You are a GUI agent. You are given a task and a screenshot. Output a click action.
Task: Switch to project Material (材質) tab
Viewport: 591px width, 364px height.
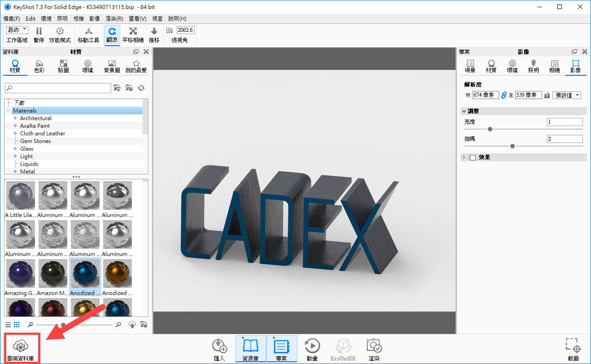(x=491, y=66)
